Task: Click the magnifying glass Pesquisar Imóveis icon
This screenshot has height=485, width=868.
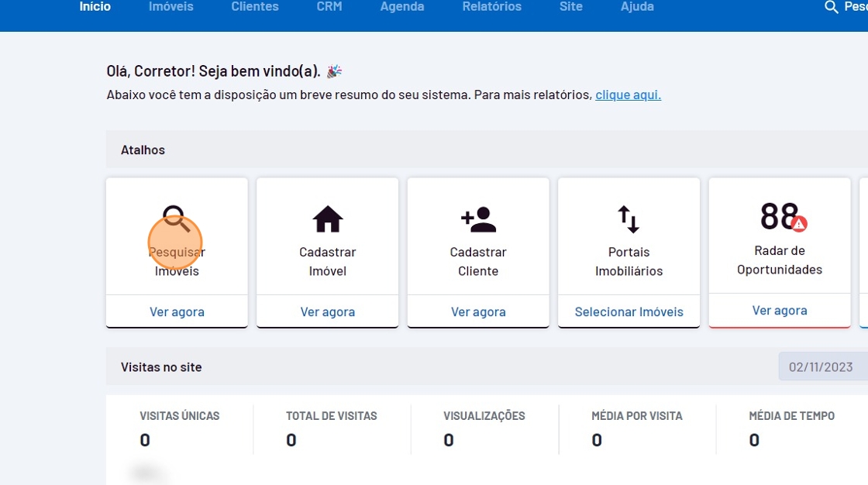Action: [x=176, y=218]
